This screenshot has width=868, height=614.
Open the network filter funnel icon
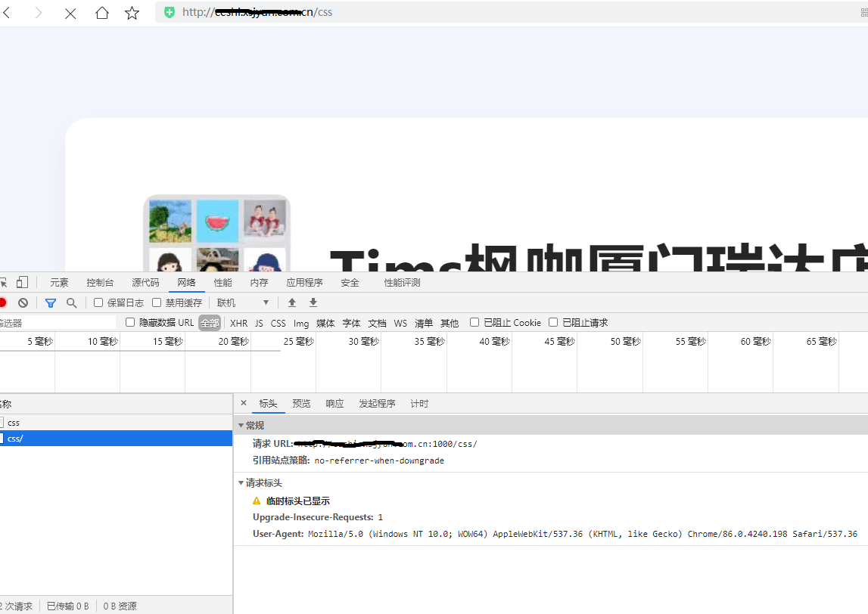(x=50, y=302)
